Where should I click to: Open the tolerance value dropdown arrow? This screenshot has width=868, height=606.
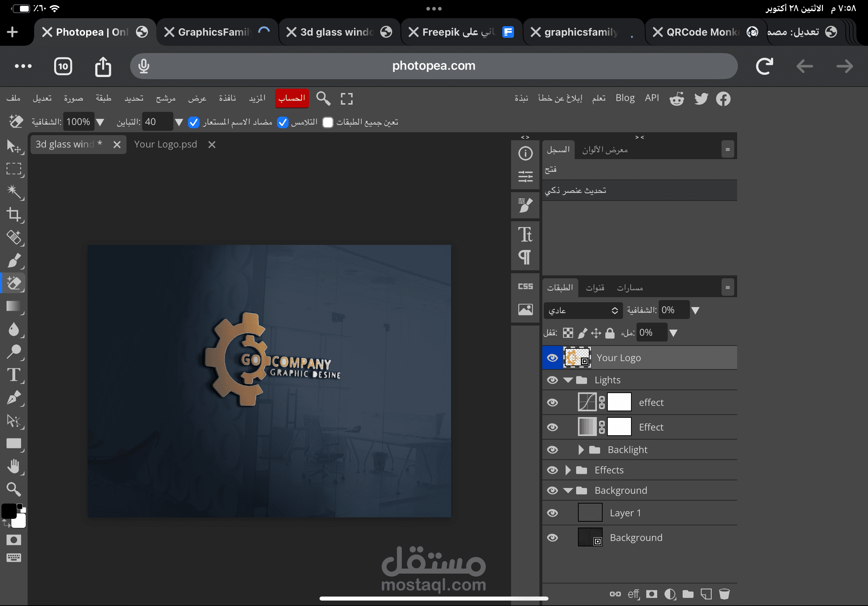[x=179, y=122]
